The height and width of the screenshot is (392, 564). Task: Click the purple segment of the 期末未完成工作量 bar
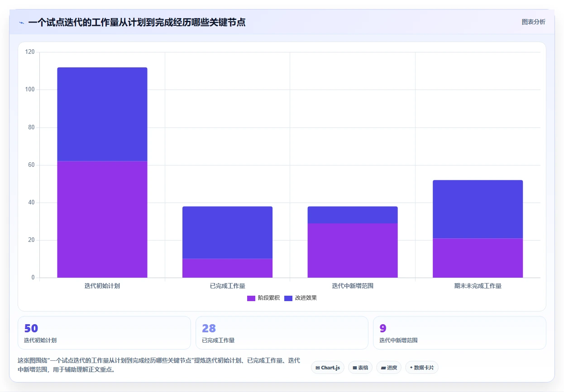coord(478,258)
